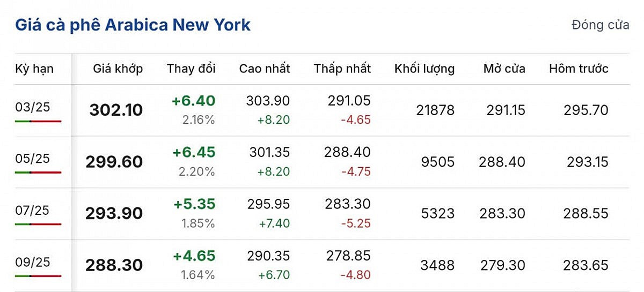Click the green-red range bar under 03/25

tap(38, 122)
